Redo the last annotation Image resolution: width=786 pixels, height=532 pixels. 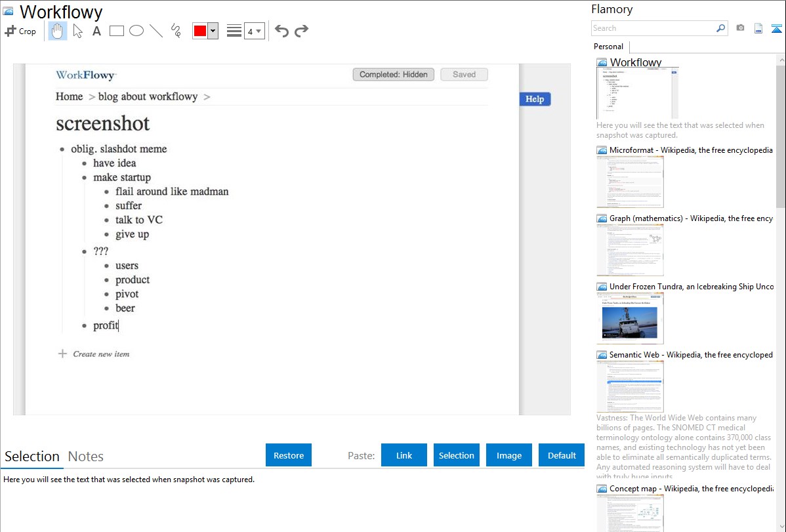click(301, 31)
